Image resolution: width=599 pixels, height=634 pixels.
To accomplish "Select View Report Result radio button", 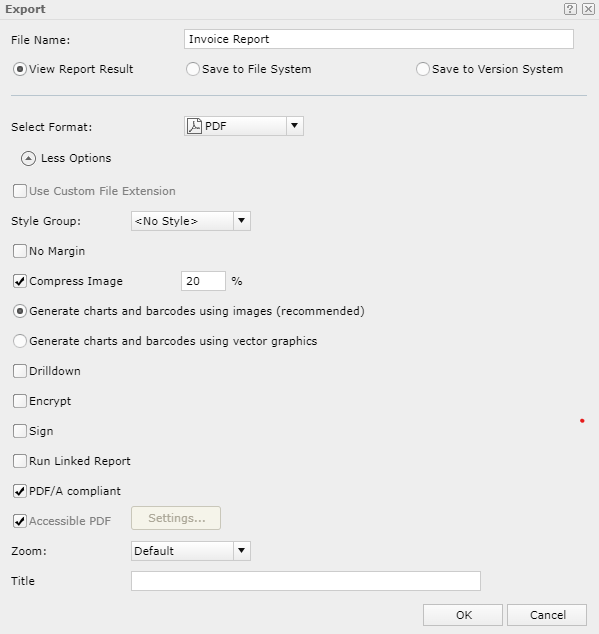I will pos(19,69).
